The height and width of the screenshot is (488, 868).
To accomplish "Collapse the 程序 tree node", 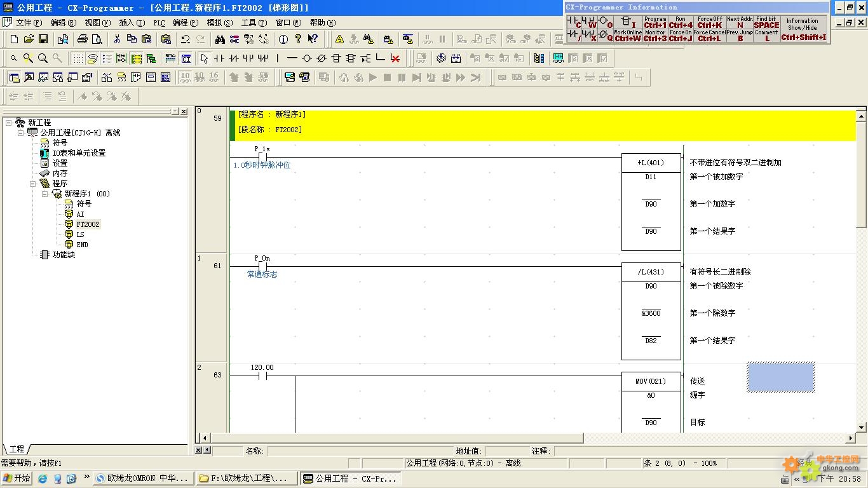I will (32, 184).
